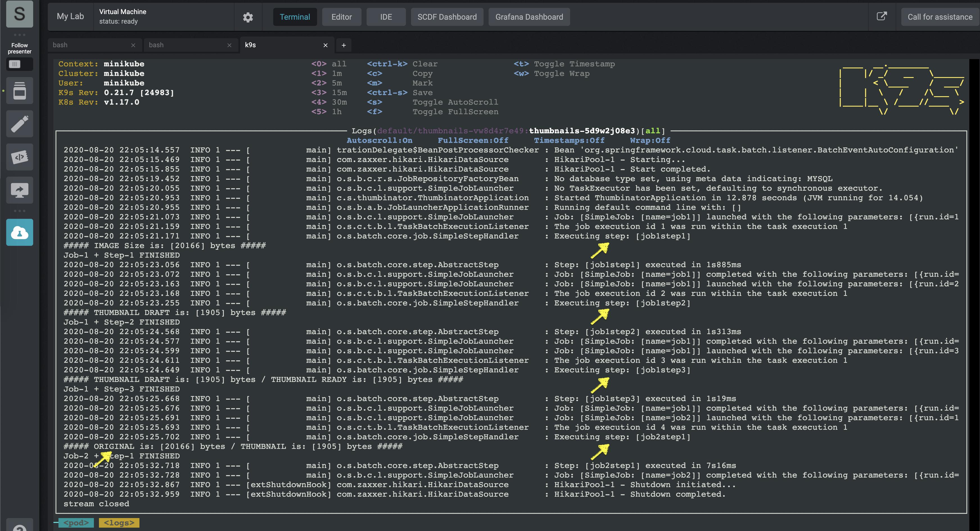Open the cloud lab flask icon

click(x=19, y=232)
